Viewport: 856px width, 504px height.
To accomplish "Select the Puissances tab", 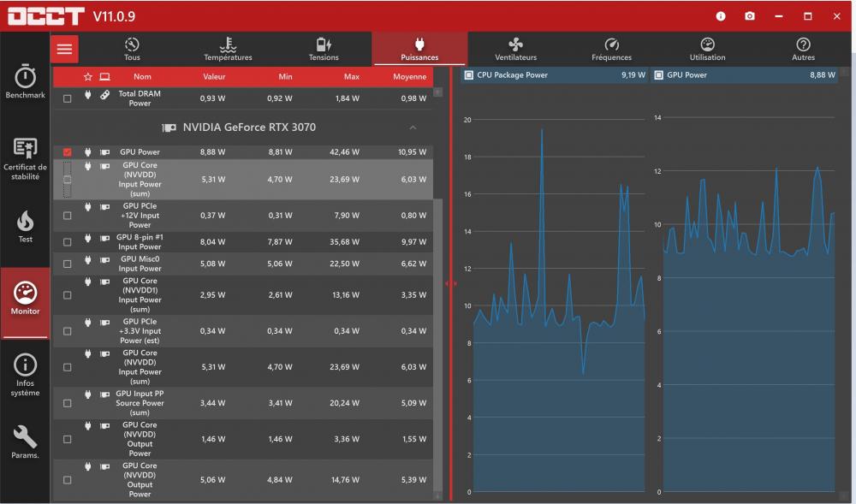I will click(419, 49).
